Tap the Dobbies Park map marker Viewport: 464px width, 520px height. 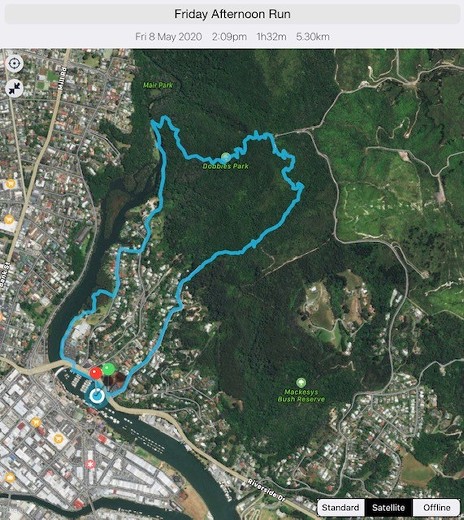click(226, 157)
